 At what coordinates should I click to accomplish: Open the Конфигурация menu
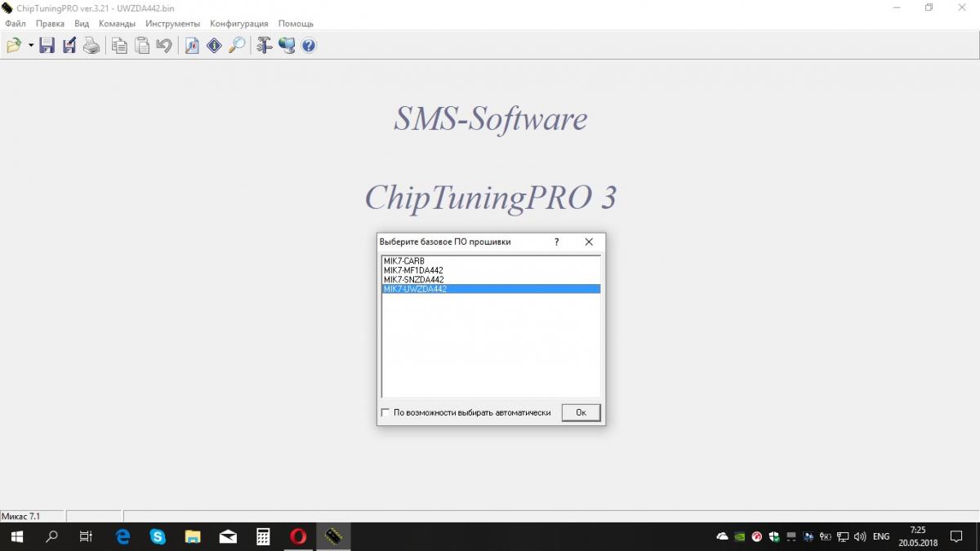coord(239,24)
